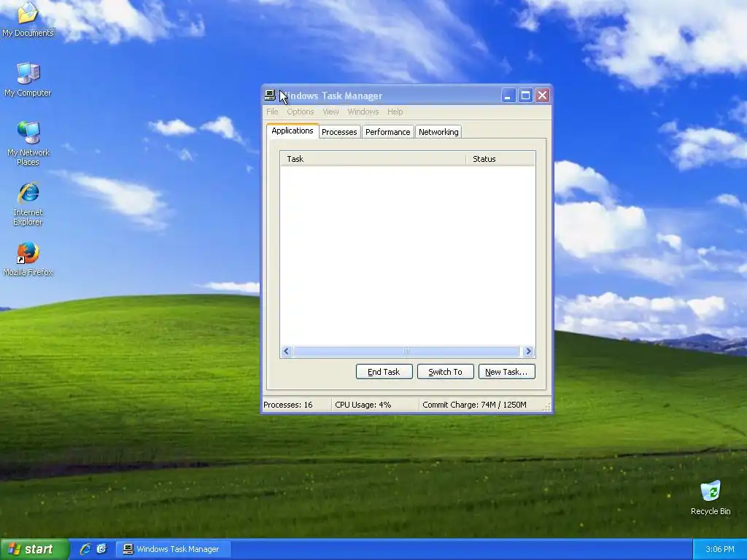Select the Applications tab

click(x=293, y=131)
